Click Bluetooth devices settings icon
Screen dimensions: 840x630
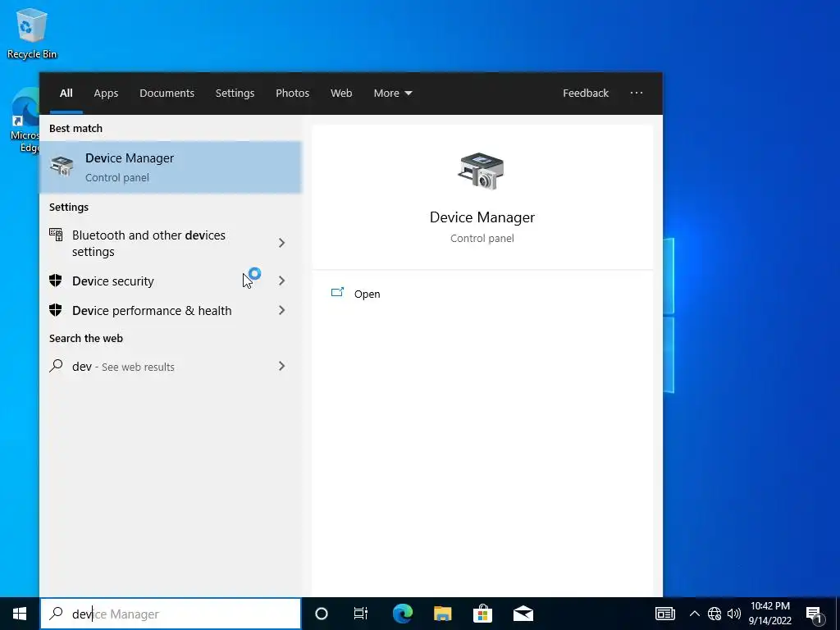(x=56, y=235)
